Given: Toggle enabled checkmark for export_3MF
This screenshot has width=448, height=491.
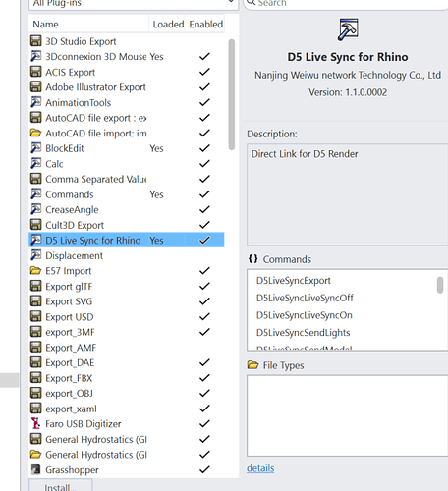Looking at the screenshot, I should 204,332.
